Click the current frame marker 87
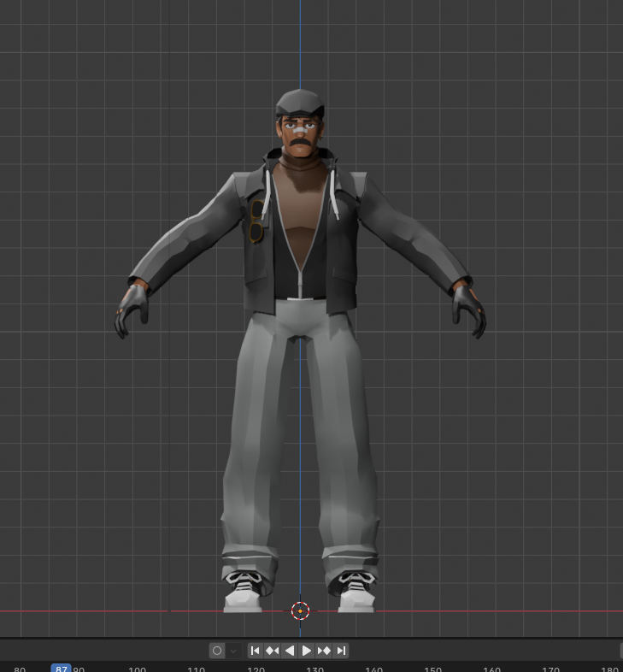The height and width of the screenshot is (672, 623). [x=61, y=668]
